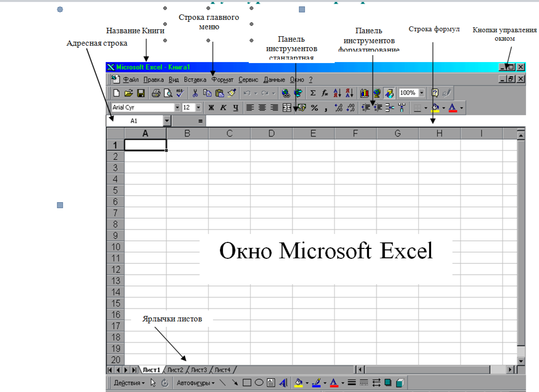Save the workbook with the floppy disk icon
Image resolution: width=539 pixels, height=392 pixels.
pyautogui.click(x=141, y=93)
